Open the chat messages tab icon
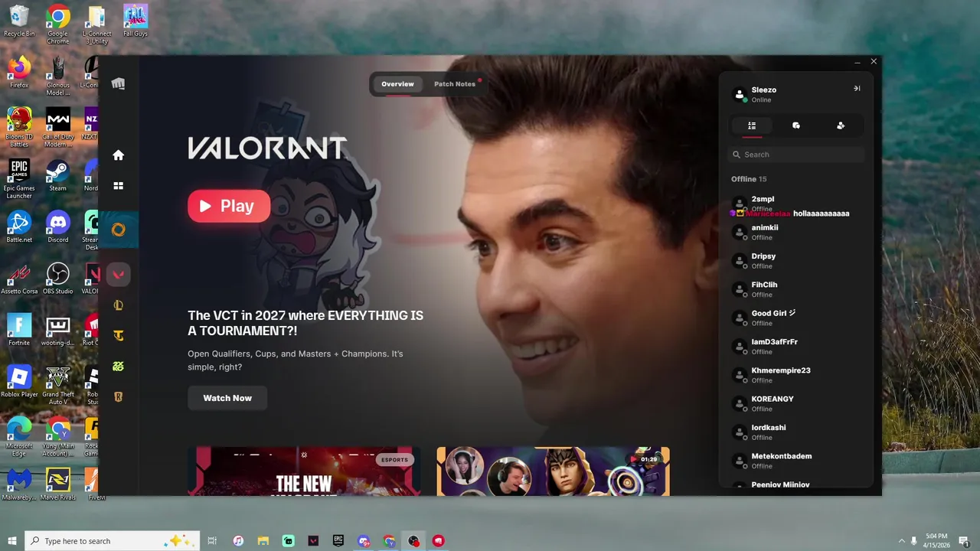 (x=796, y=126)
